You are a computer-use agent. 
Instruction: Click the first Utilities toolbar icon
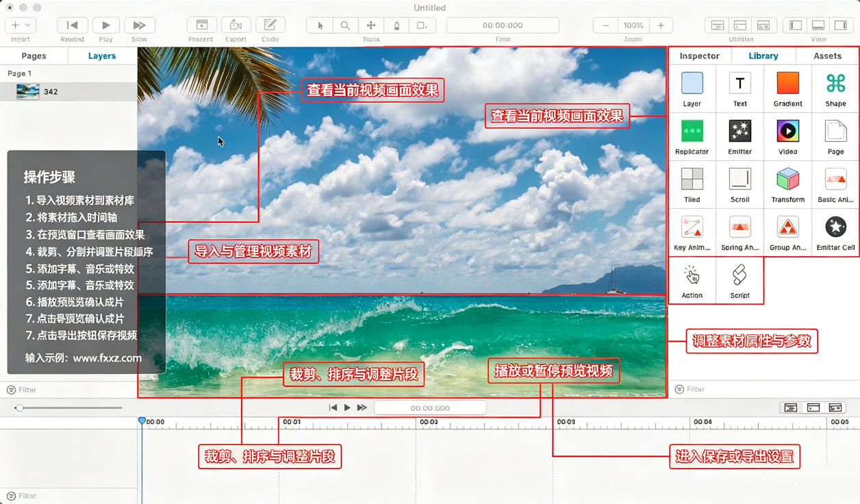pyautogui.click(x=717, y=25)
